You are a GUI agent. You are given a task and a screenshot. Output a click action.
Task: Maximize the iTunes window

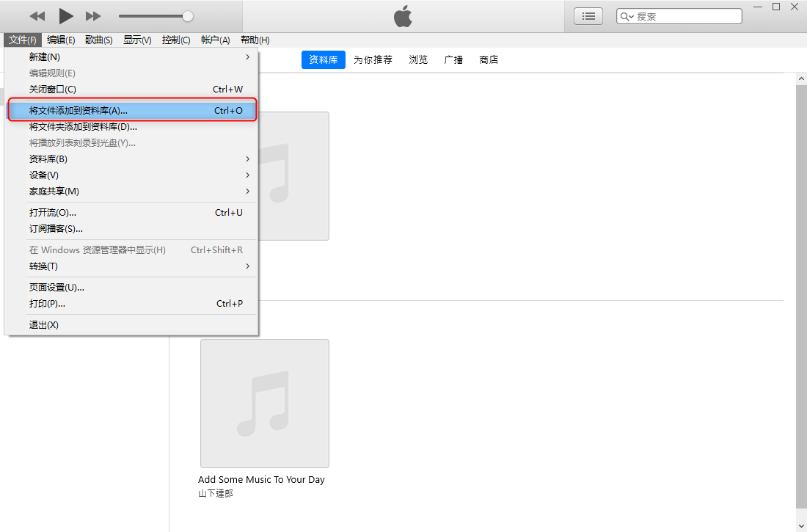(777, 7)
